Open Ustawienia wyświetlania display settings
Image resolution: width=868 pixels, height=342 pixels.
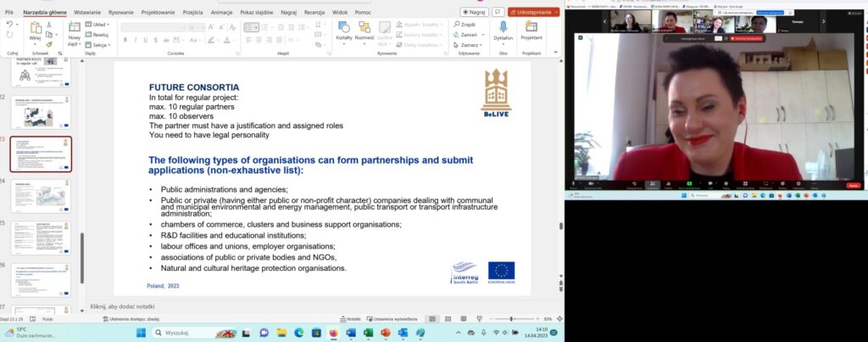click(392, 319)
